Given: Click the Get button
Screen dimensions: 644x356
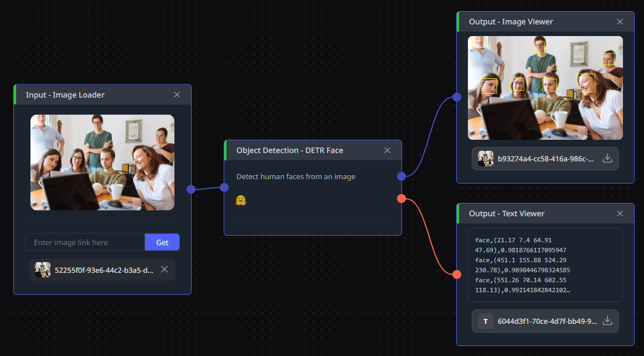Looking at the screenshot, I should tap(162, 242).
